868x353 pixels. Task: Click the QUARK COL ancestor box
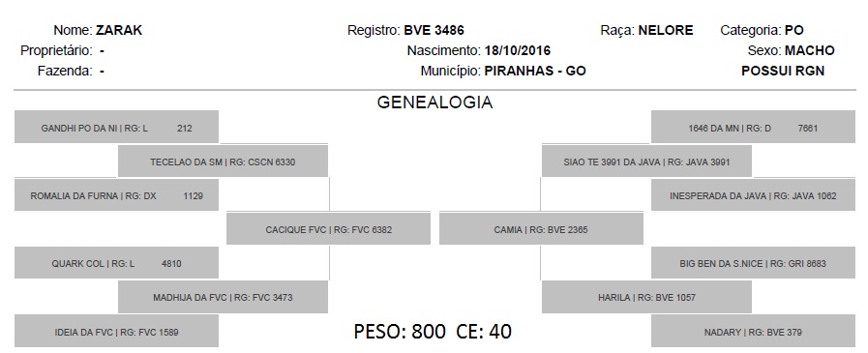116,263
